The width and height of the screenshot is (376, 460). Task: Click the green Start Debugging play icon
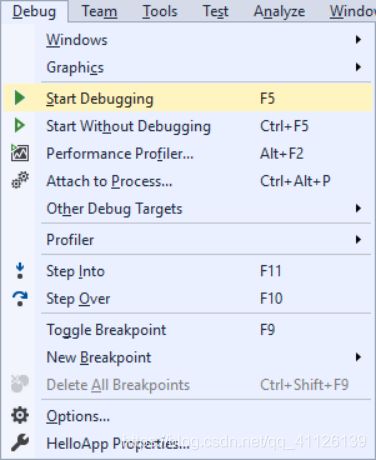point(20,98)
